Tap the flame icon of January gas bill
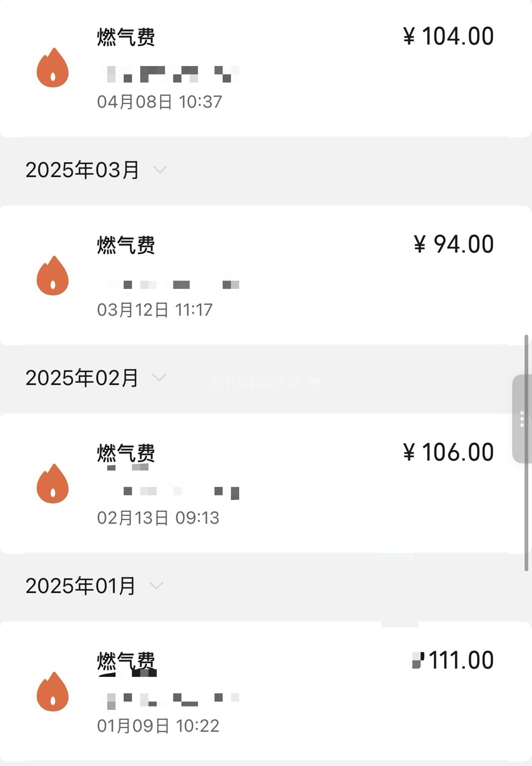This screenshot has height=766, width=532. pyautogui.click(x=52, y=692)
